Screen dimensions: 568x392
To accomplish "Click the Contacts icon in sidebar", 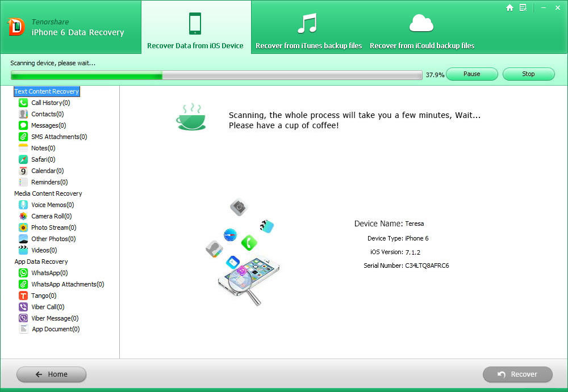I will [x=23, y=114].
